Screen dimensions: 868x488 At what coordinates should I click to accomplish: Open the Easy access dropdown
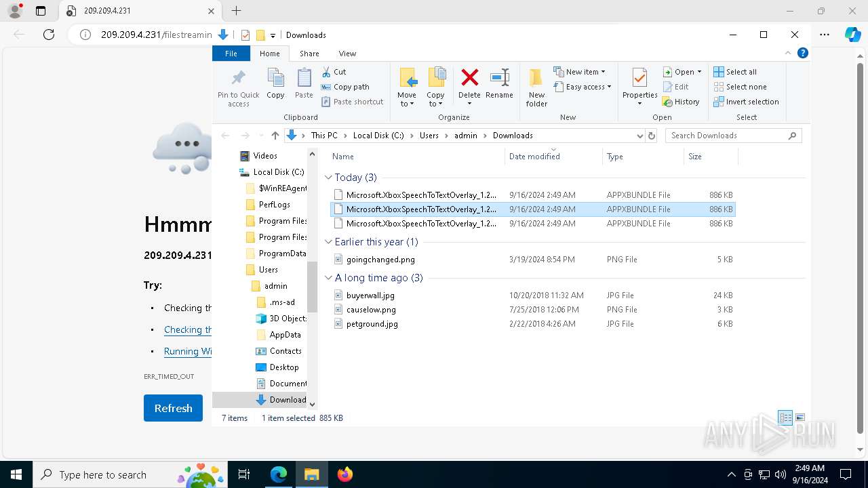coord(583,87)
